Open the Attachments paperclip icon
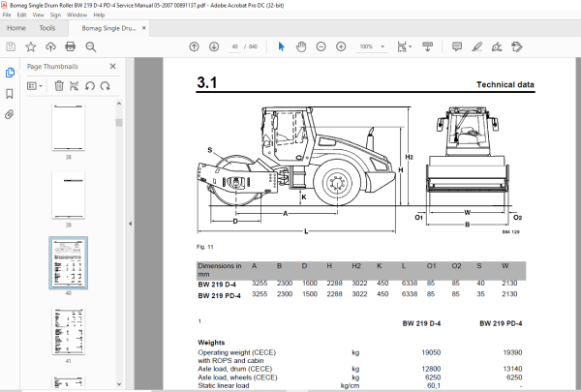This screenshot has width=581, height=392. pos(10,114)
